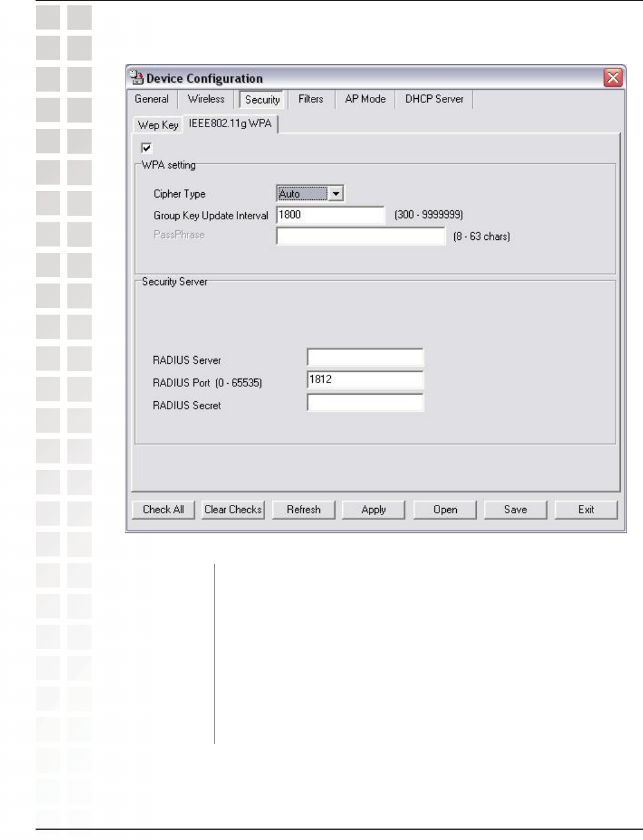This screenshot has height=840, width=643.
Task: Go to the Filters tab
Action: point(310,99)
